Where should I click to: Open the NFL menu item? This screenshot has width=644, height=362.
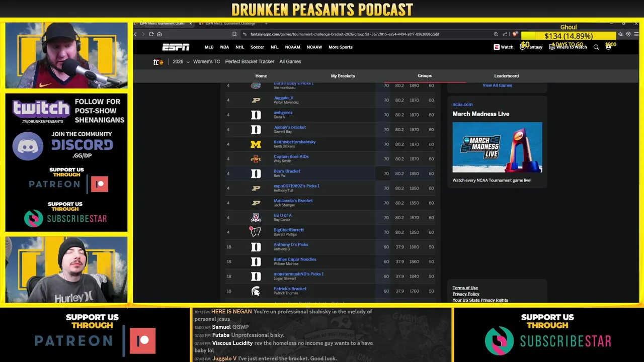coord(274,47)
